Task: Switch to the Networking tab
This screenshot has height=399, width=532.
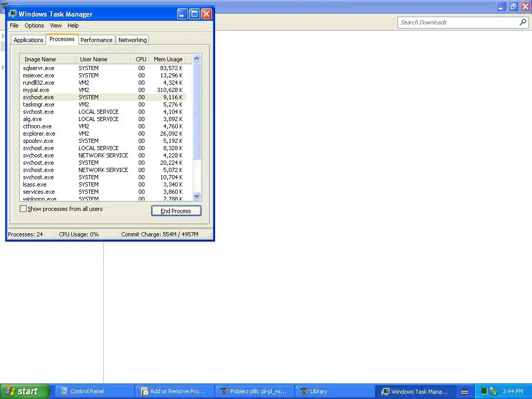Action: click(x=132, y=40)
